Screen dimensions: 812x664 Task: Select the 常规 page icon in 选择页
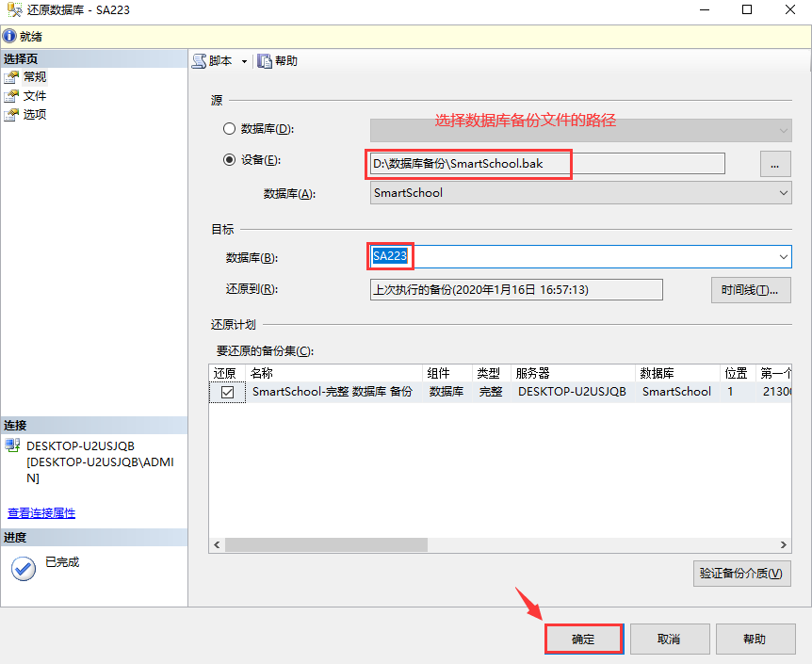coord(11,76)
